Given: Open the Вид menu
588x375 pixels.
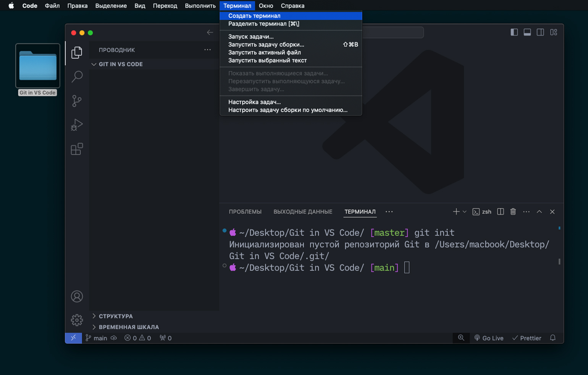Looking at the screenshot, I should pos(140,6).
